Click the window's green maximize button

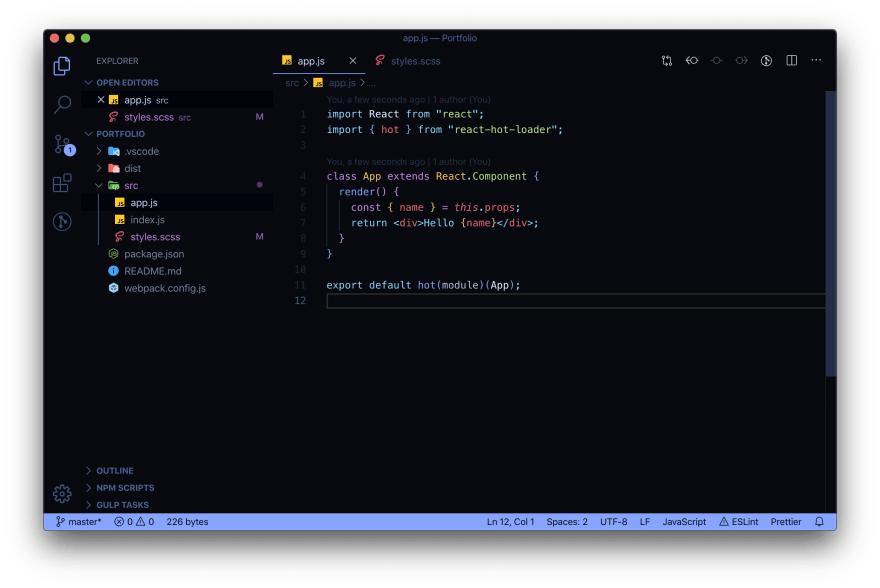tap(85, 38)
